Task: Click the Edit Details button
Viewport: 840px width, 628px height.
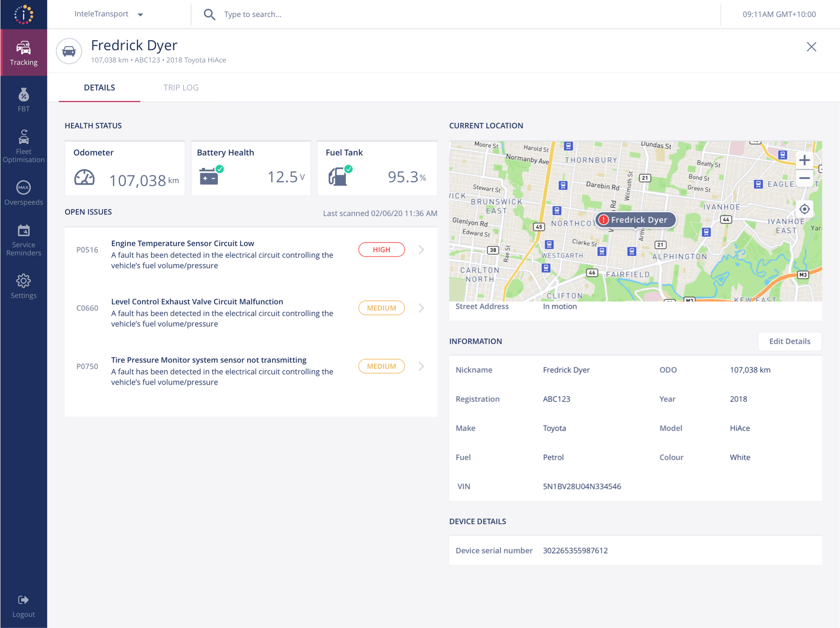Action: pos(789,341)
